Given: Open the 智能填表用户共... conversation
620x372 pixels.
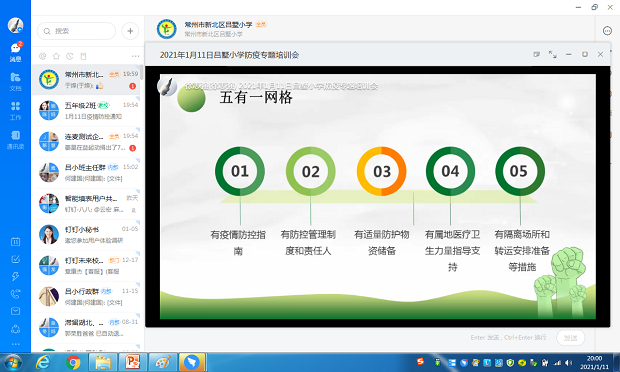Looking at the screenshot, I should coord(87,204).
